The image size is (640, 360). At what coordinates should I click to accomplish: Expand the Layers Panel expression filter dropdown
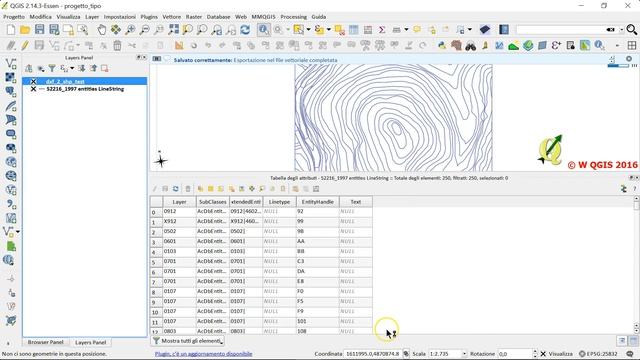[x=72, y=68]
